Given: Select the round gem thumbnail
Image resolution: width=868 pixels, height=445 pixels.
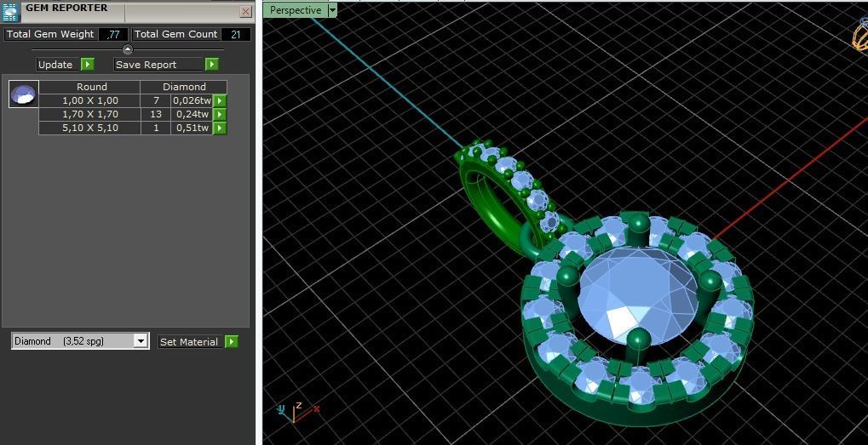Looking at the screenshot, I should [24, 94].
